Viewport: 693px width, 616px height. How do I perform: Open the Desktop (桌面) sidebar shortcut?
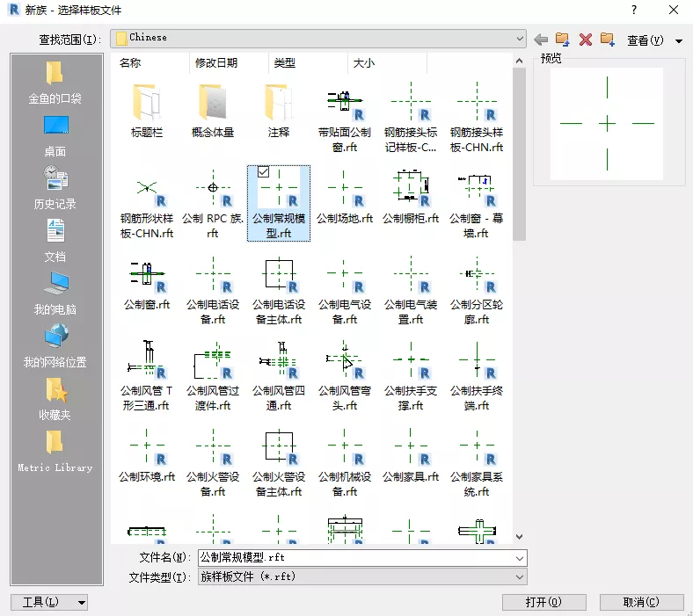[x=55, y=134]
